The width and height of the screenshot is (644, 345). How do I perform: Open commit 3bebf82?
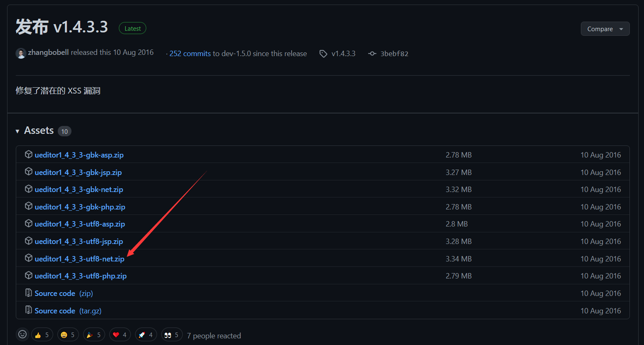tap(394, 54)
